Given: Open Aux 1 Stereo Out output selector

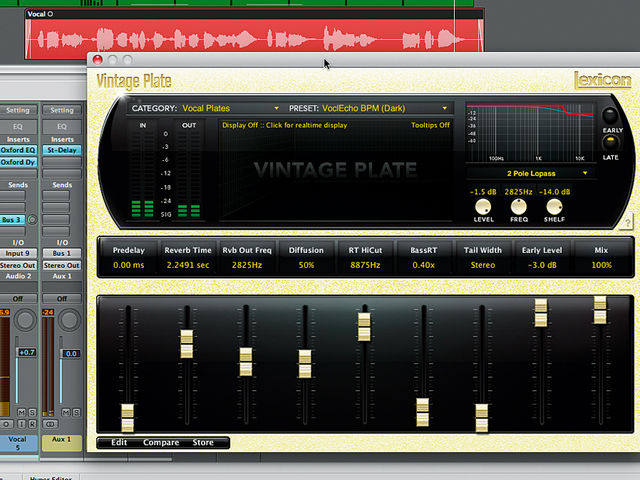Looking at the screenshot, I should (62, 265).
